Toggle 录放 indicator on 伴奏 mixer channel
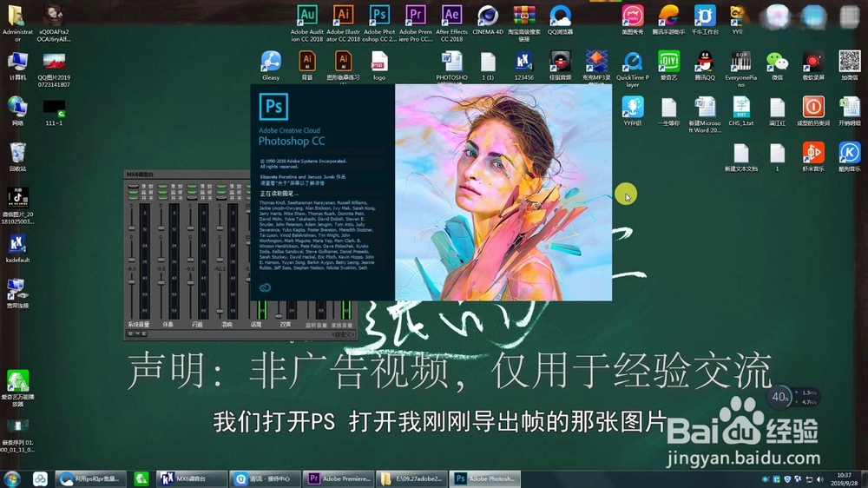 [163, 187]
